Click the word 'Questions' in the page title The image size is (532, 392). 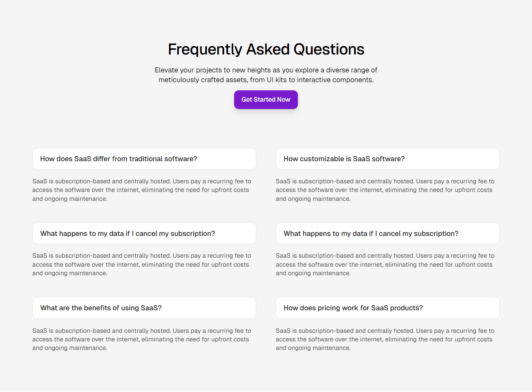329,49
